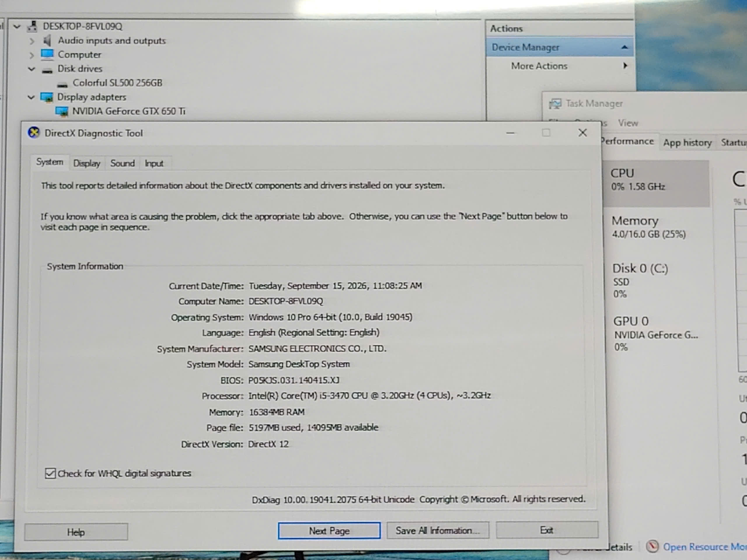Select the Colorful SL500 256GB tree item

tap(118, 83)
